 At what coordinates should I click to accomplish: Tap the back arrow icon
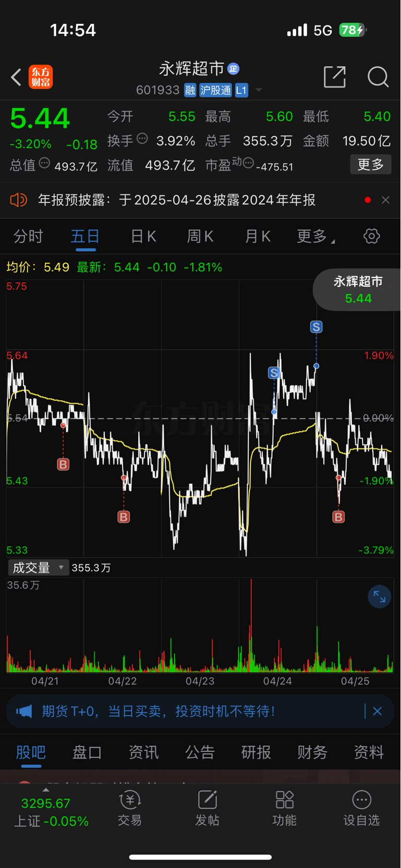coord(16,77)
